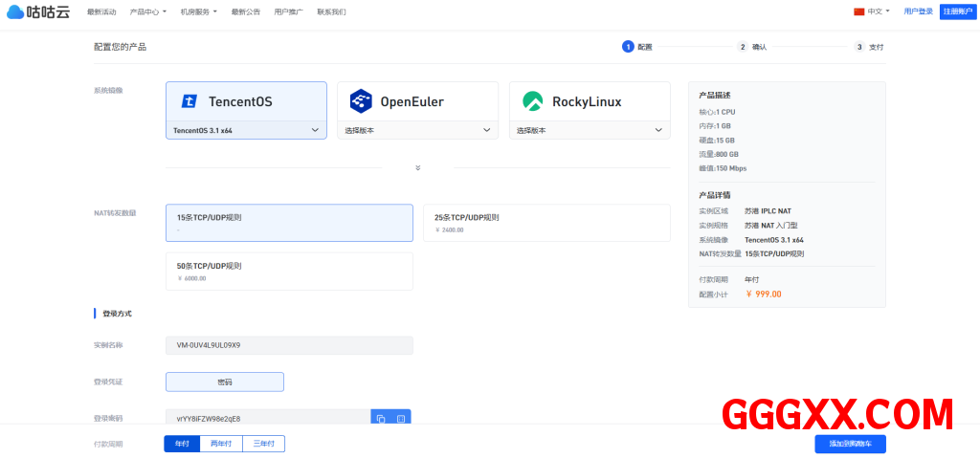Switch billing cycle to 两年付

(221, 444)
